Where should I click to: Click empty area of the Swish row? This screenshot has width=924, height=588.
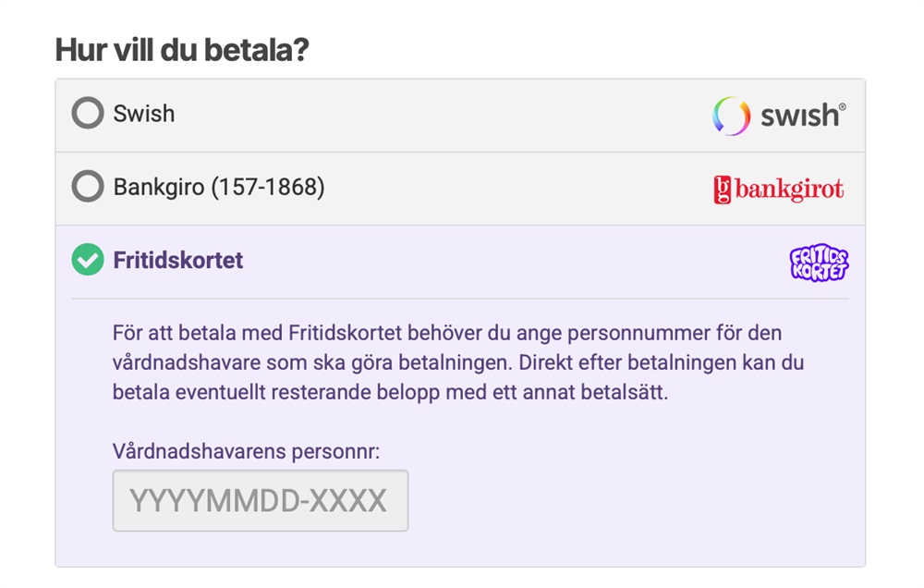click(x=444, y=115)
